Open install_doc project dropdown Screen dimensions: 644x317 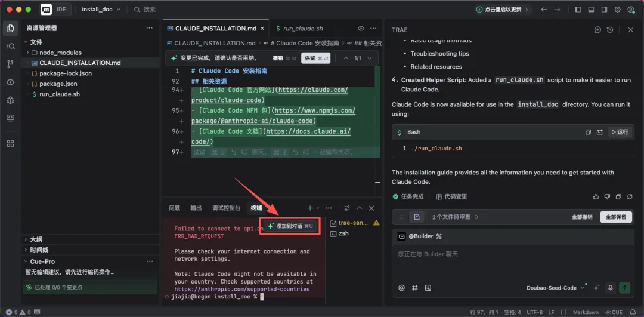[101, 10]
